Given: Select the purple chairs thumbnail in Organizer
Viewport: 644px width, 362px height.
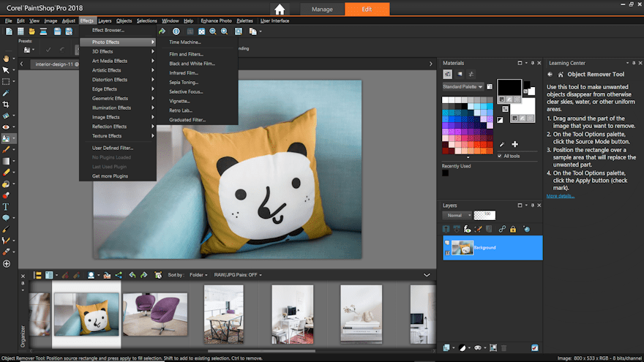Looking at the screenshot, I should [x=155, y=313].
